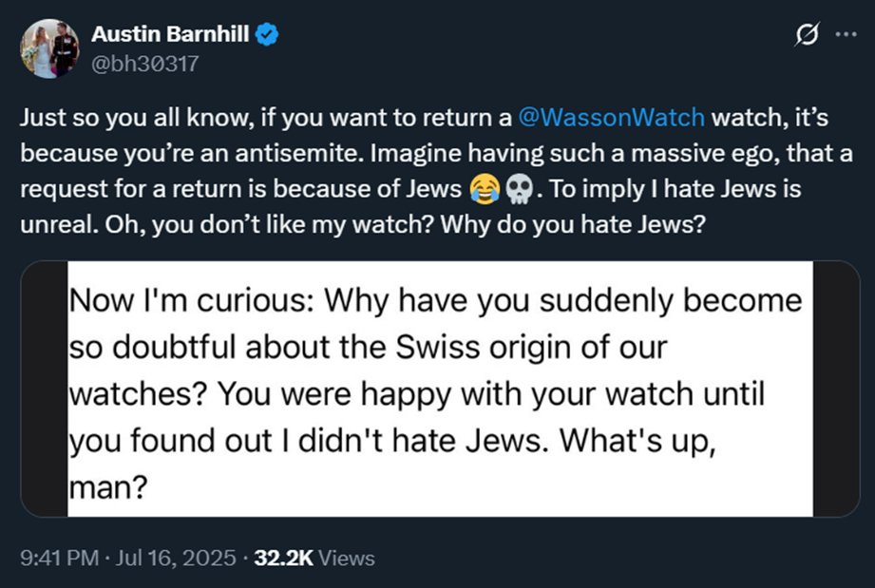This screenshot has width=875, height=588.
Task: Click the 32.2K view count number
Action: [283, 559]
